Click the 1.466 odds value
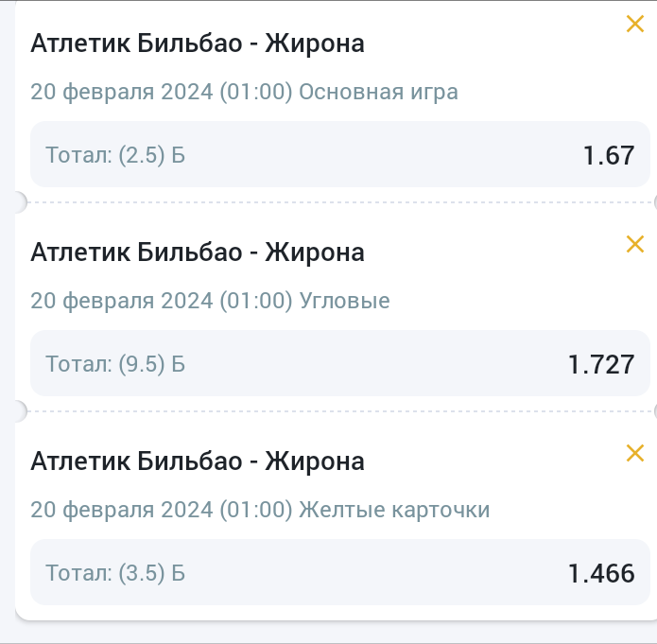The image size is (657, 644). pyautogui.click(x=601, y=573)
